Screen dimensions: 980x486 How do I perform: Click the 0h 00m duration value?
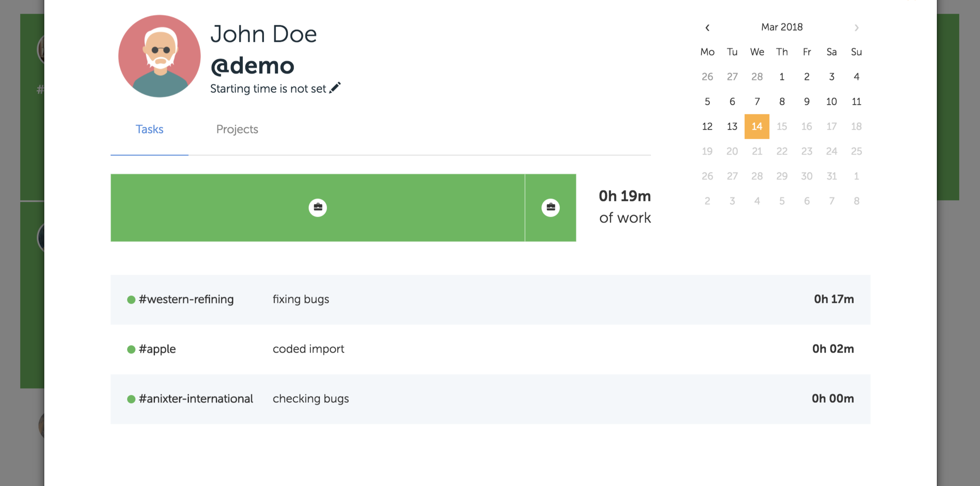832,399
